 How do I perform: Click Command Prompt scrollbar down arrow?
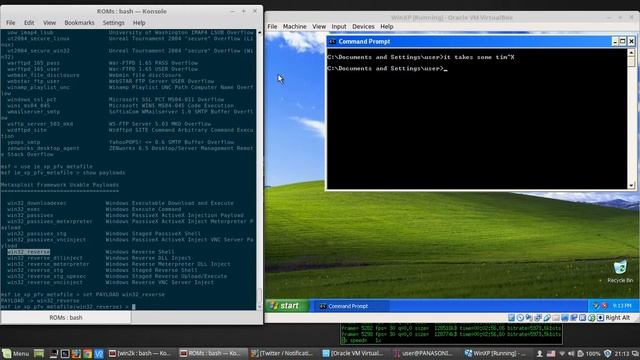631,185
